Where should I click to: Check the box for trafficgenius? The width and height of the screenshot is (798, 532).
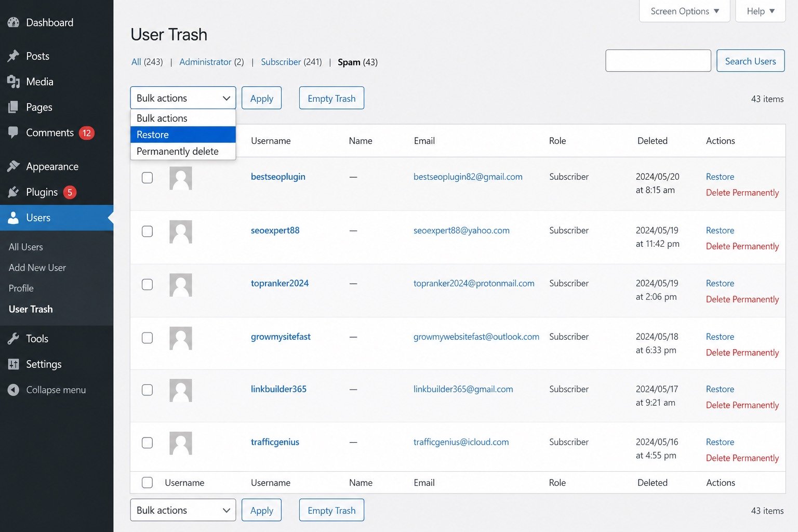tap(148, 443)
